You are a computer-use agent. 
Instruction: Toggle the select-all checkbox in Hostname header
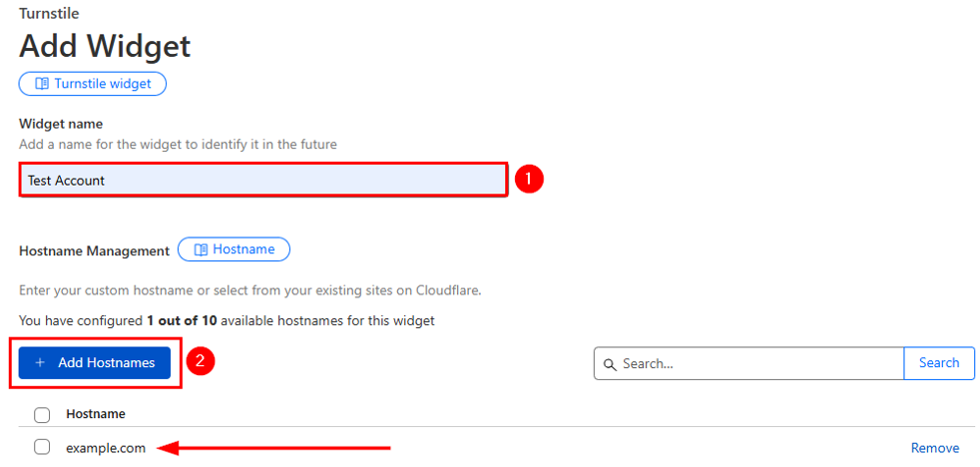click(x=42, y=414)
